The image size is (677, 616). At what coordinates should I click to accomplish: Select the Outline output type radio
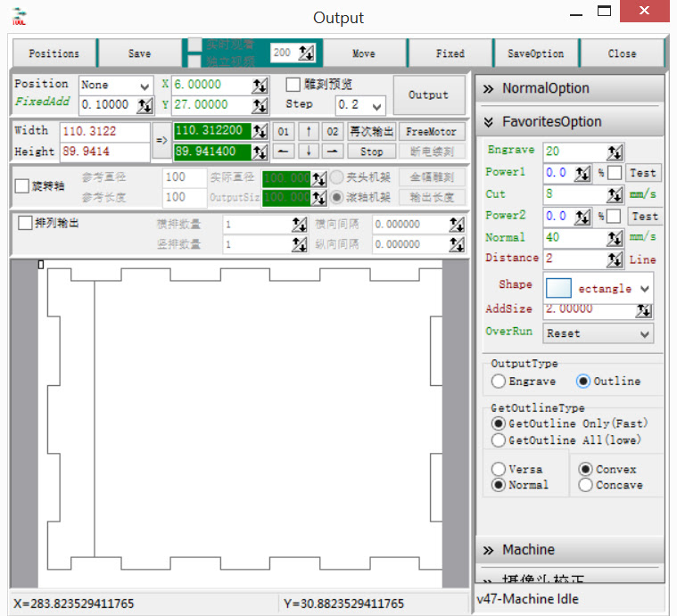pyautogui.click(x=582, y=381)
